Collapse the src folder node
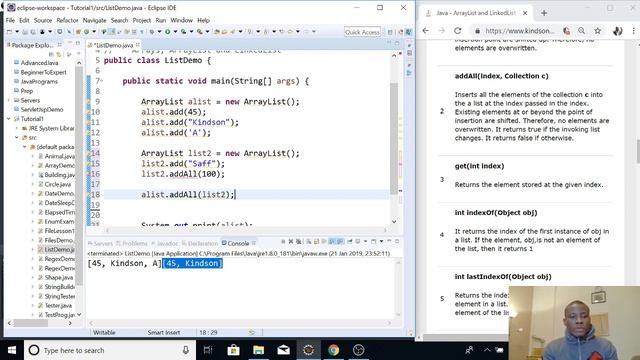 [17, 138]
